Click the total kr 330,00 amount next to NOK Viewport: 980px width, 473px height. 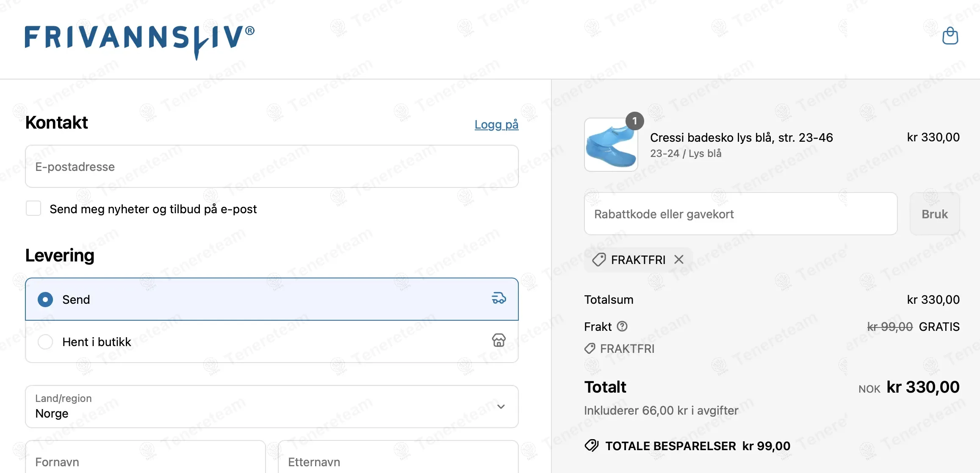(923, 387)
